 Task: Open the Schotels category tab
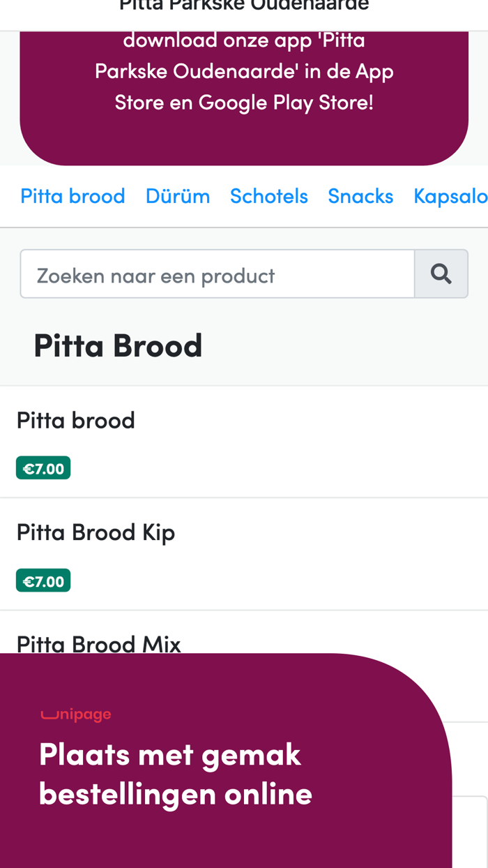[x=269, y=196]
